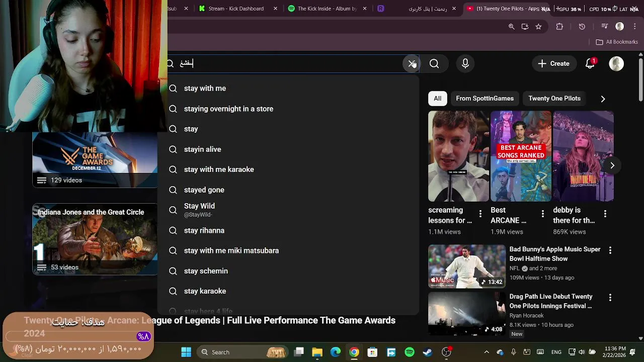644x362 pixels.
Task: Open screaming lessons short thumbnail
Action: tap(458, 156)
